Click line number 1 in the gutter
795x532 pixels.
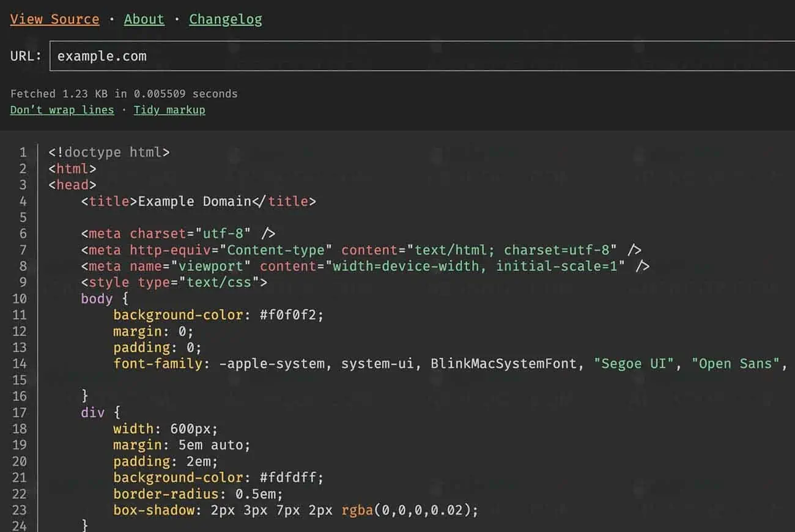point(23,152)
